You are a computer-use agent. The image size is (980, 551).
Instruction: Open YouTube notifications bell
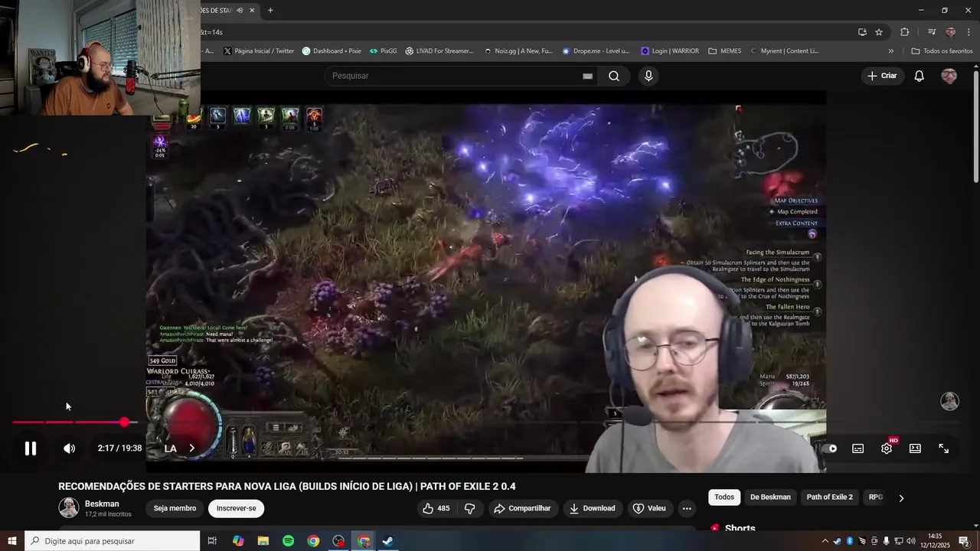(x=920, y=76)
